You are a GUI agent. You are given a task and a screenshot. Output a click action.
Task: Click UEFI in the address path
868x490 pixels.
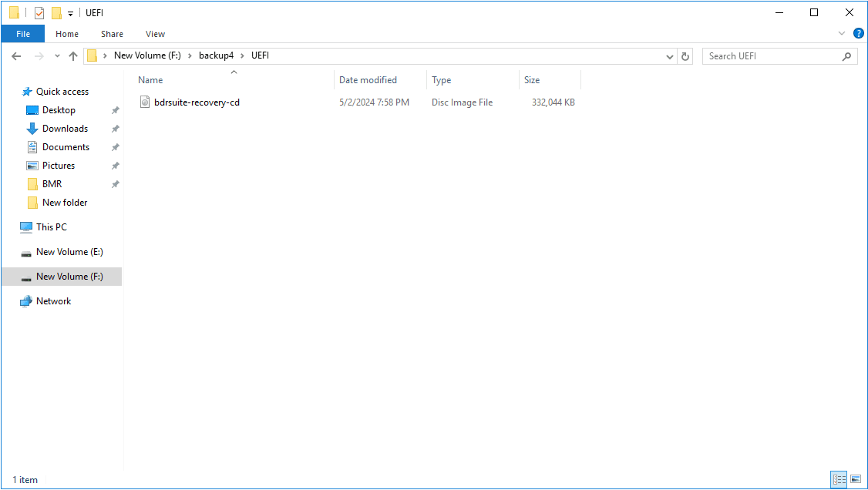[x=260, y=55]
